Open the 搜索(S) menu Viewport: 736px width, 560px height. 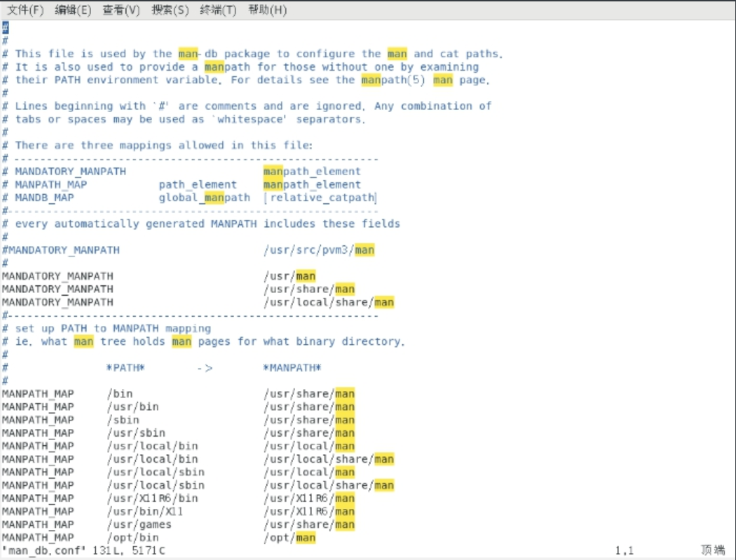coord(170,10)
